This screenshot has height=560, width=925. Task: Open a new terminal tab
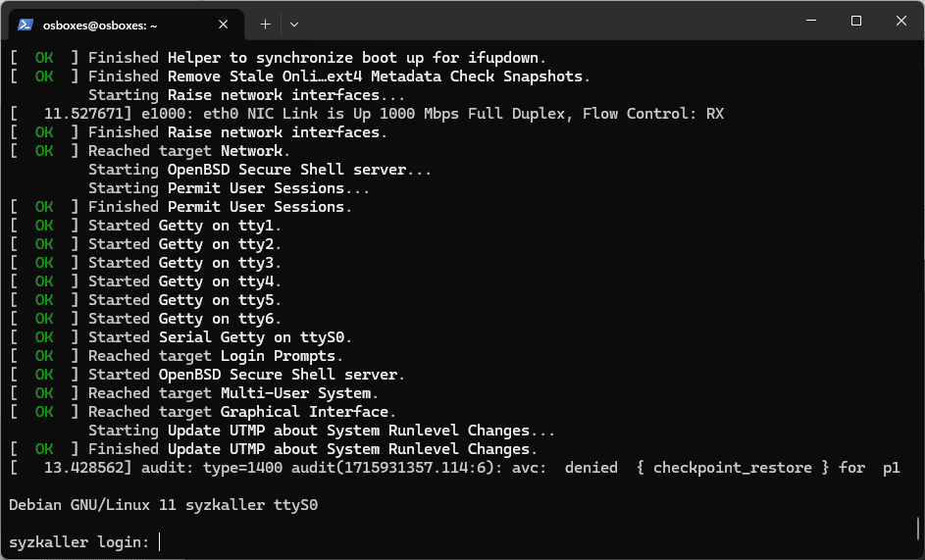coord(265,24)
